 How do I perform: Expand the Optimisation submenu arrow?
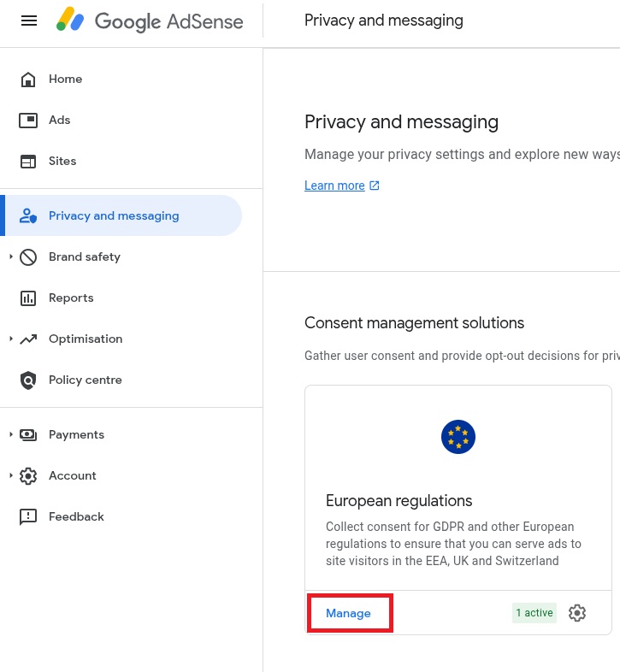[11, 339]
